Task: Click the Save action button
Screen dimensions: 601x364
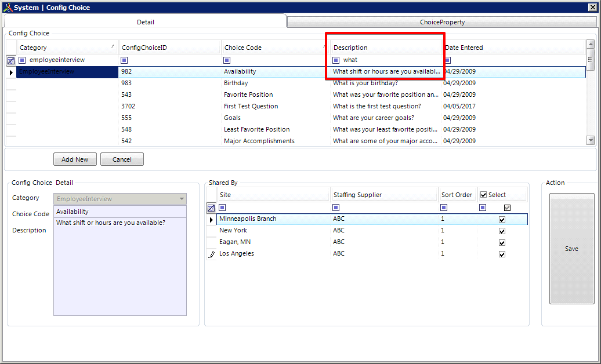Action: pyautogui.click(x=571, y=249)
